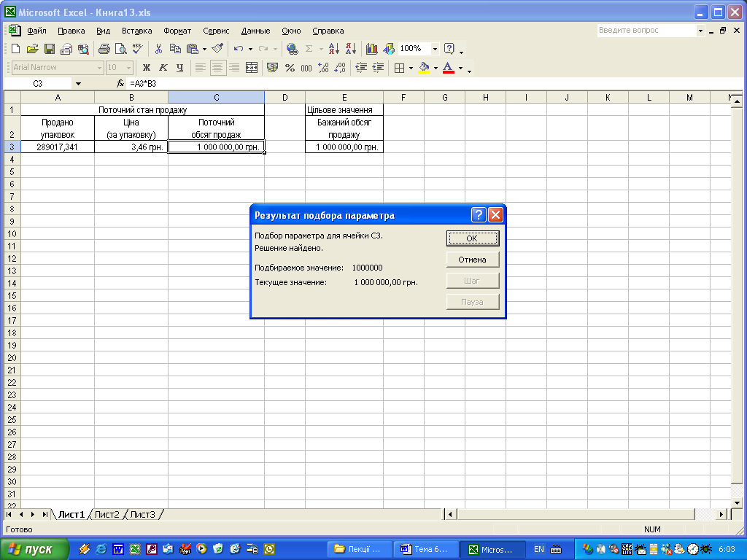Insert a hyperlink with the globe icon
Image resolution: width=747 pixels, height=560 pixels.
click(x=292, y=49)
